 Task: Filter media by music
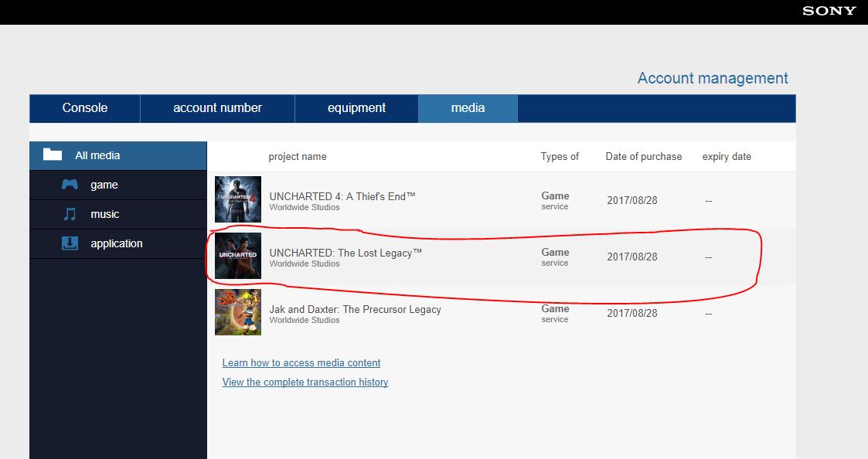click(x=118, y=214)
